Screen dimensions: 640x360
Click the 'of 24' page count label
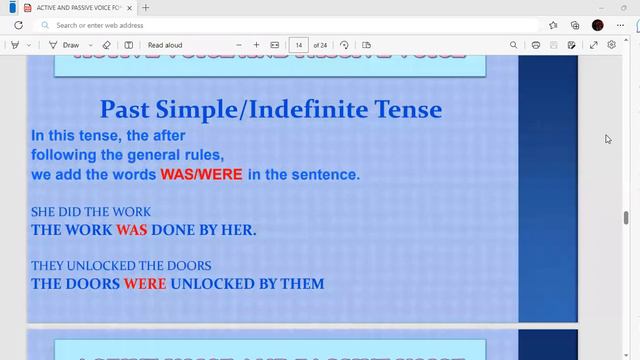[320, 45]
